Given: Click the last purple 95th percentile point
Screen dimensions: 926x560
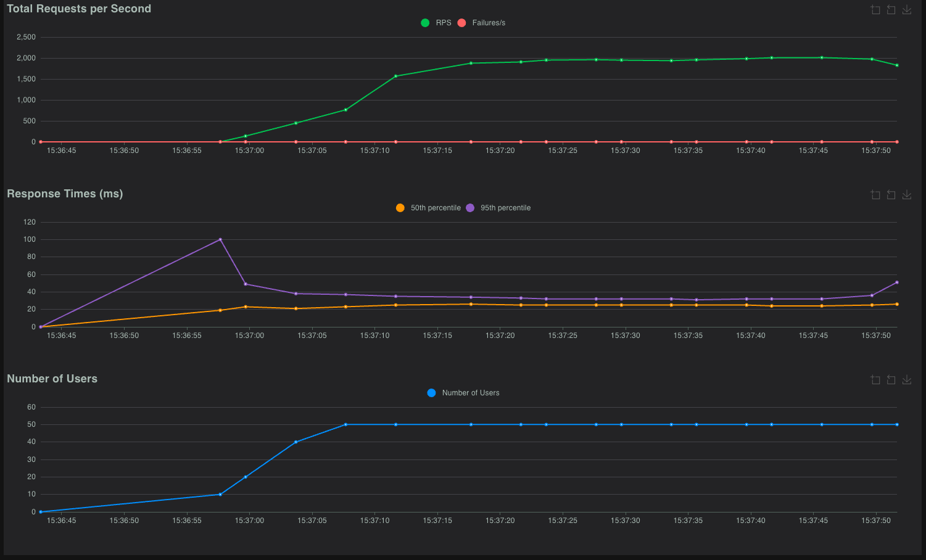Looking at the screenshot, I should (896, 282).
